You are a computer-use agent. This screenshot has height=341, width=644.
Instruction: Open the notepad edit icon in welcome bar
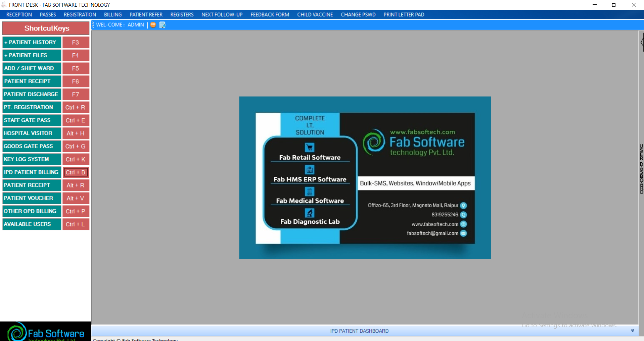pos(163,25)
